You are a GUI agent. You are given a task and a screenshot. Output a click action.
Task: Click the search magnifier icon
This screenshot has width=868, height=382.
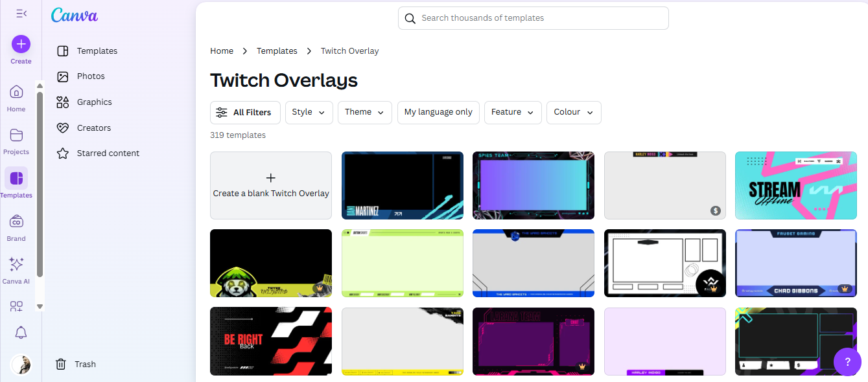point(410,18)
